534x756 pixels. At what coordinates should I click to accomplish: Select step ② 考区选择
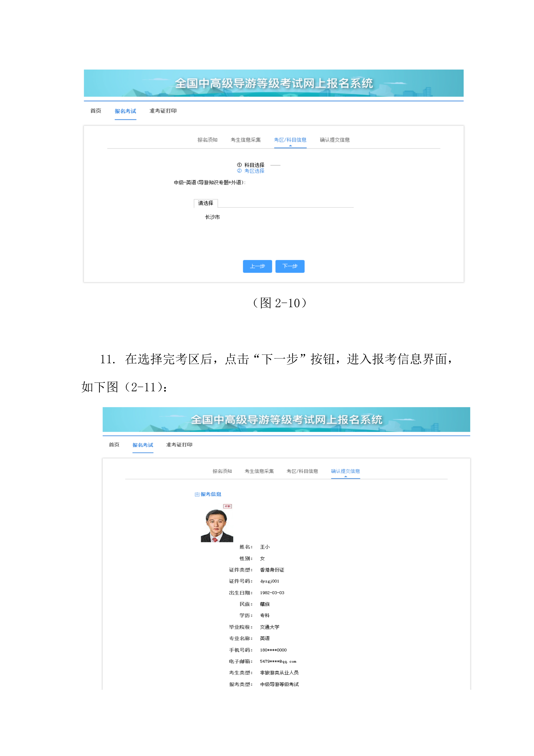[x=251, y=171]
